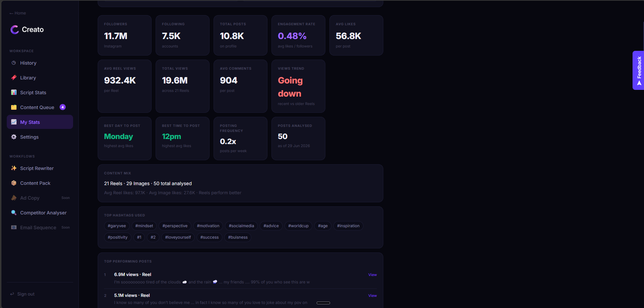Click the Content Queue badge showing 4
The image size is (644, 308).
(x=63, y=107)
